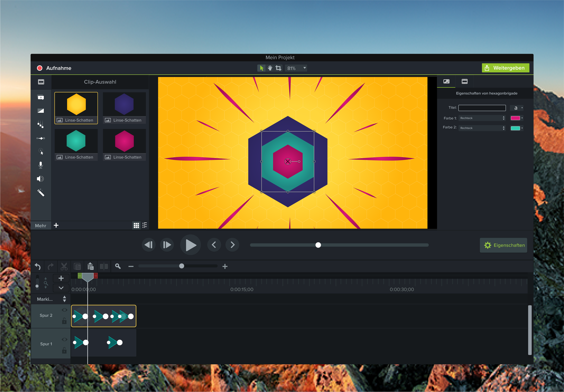Switch to the clip properties filmstrip tab

click(x=464, y=82)
